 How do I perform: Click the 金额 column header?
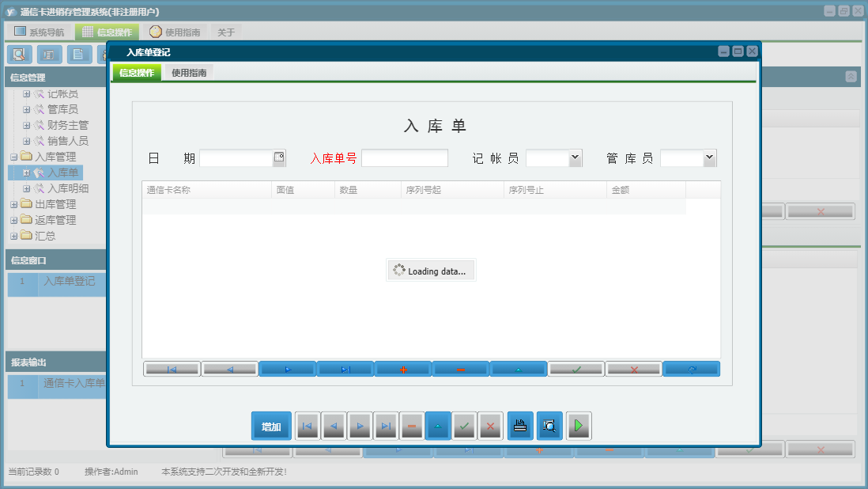point(646,190)
